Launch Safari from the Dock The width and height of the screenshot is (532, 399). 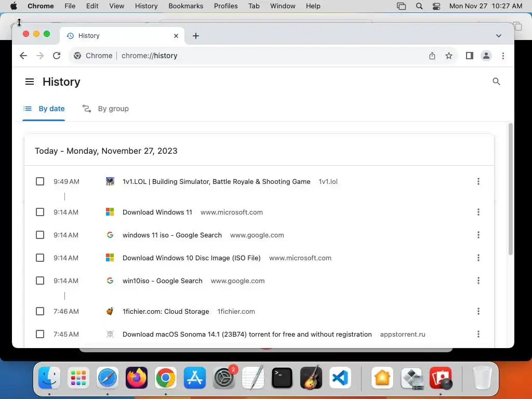[108, 378]
